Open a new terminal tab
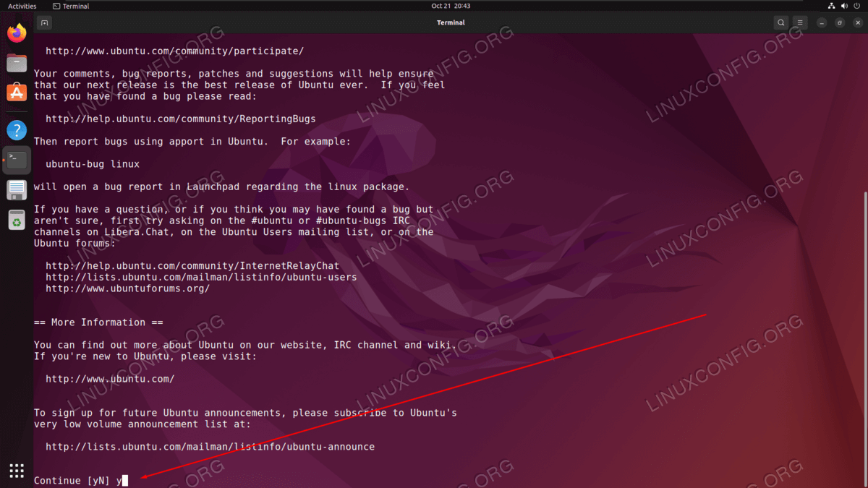 (44, 23)
